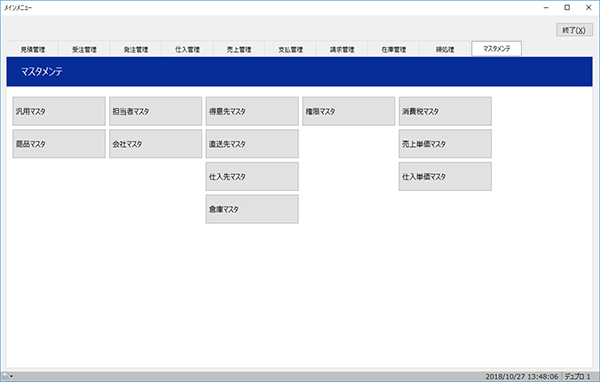Select the 仕入管理 tab
The image size is (600, 382).
point(188,49)
